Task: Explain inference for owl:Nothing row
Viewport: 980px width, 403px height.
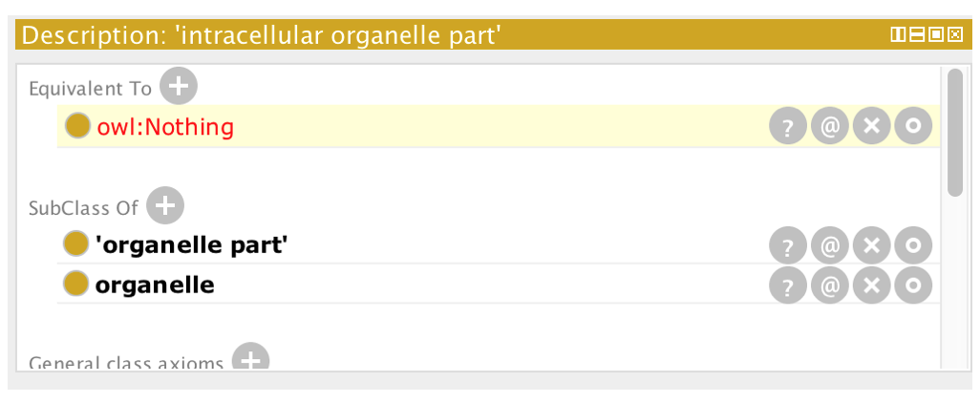Action: 787,126
